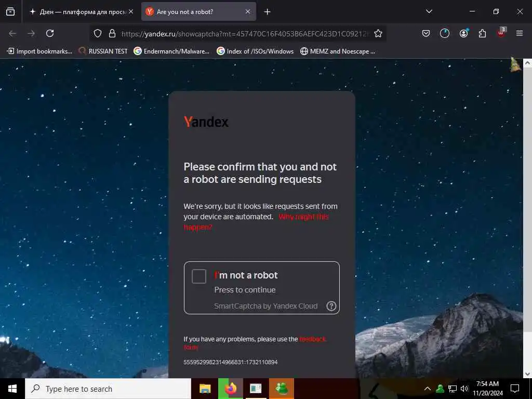Image resolution: width=532 pixels, height=399 pixels.
Task: Save page to Pocket
Action: 426,33
